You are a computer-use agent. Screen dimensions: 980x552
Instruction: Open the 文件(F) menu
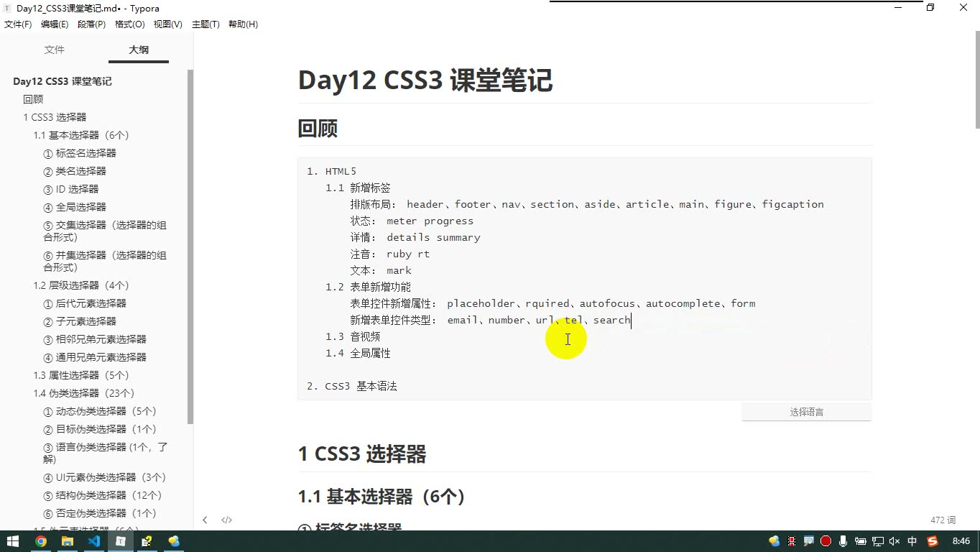pyautogui.click(x=18, y=24)
